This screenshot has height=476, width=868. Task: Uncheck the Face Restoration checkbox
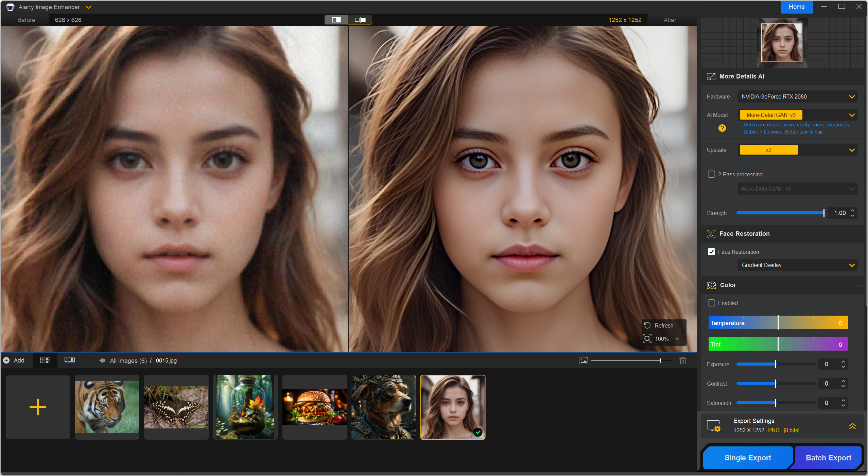point(711,252)
